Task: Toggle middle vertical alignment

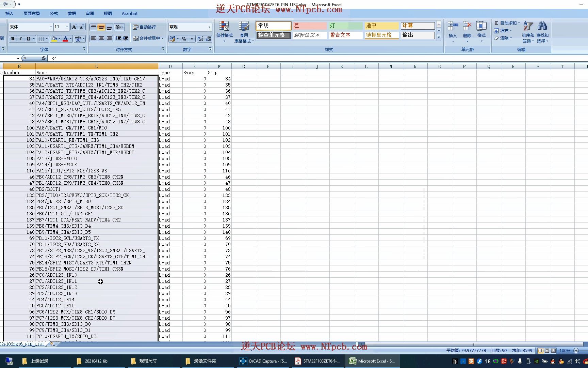Action: point(101,27)
